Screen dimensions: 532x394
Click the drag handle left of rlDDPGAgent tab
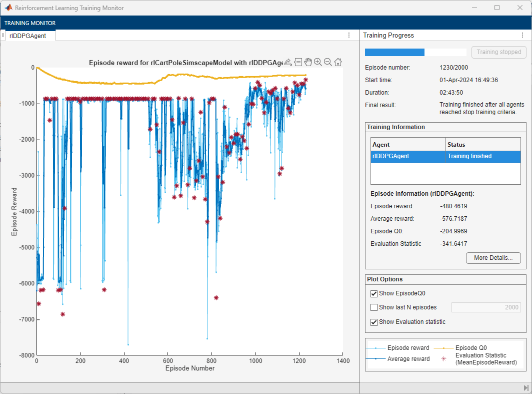click(x=3, y=36)
